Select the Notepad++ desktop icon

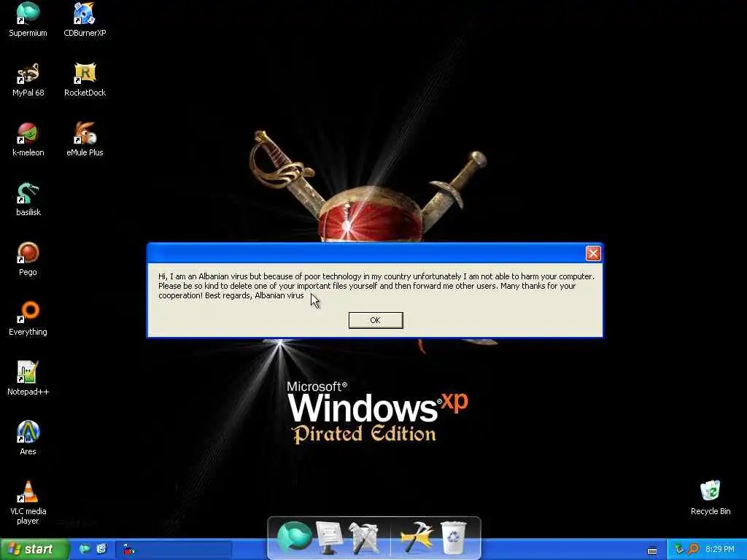[28, 378]
